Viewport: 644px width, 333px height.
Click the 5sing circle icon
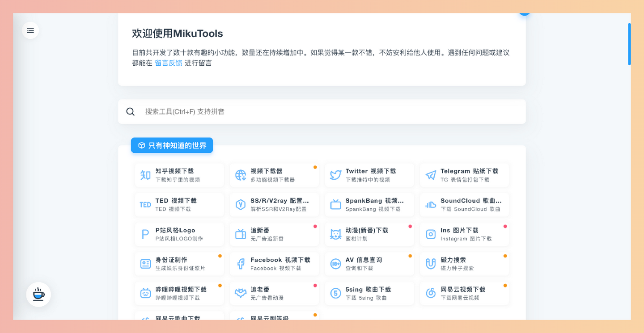click(336, 293)
